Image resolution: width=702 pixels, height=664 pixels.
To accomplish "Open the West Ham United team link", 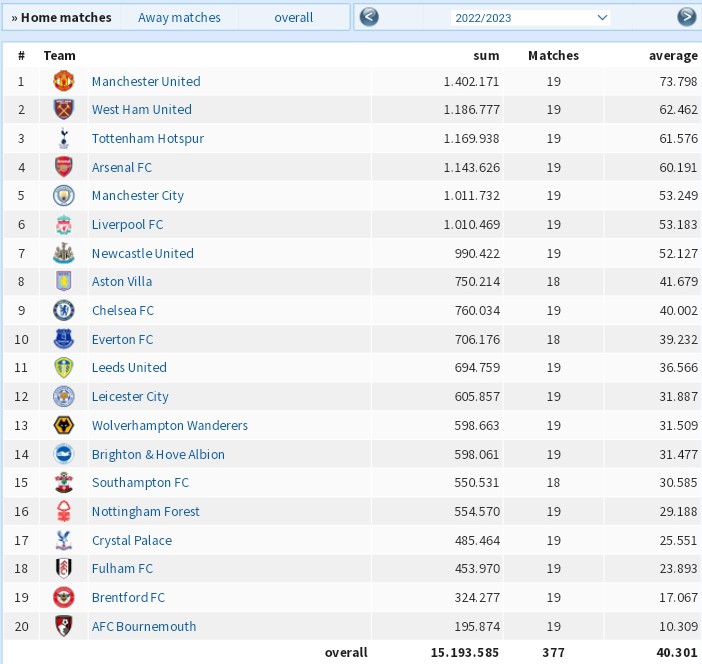I will (x=141, y=110).
